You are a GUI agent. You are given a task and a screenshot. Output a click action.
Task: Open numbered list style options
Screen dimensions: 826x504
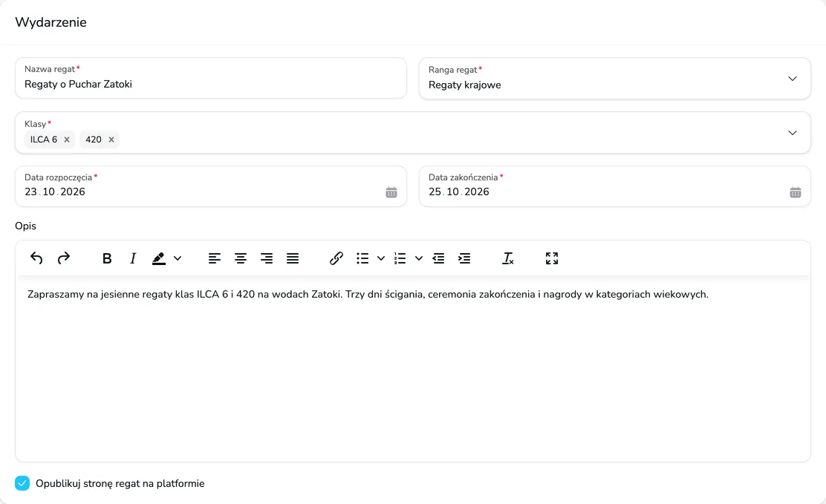pyautogui.click(x=419, y=258)
